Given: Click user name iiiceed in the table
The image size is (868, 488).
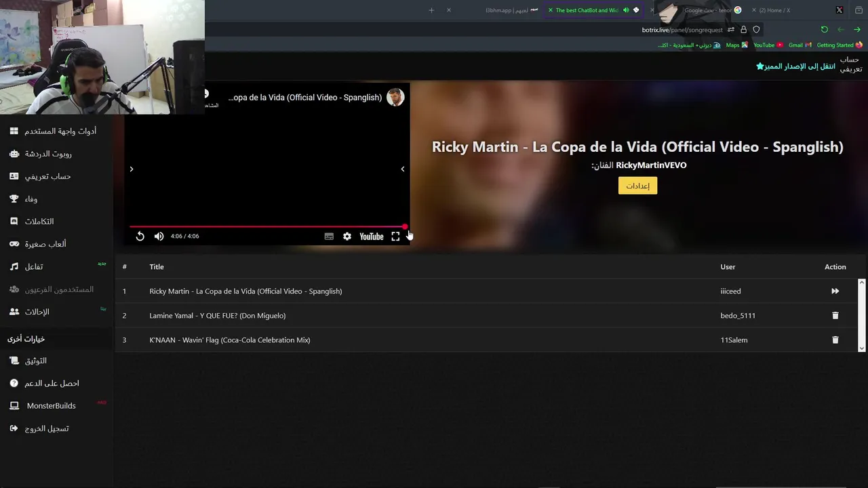Looking at the screenshot, I should 730,291.
